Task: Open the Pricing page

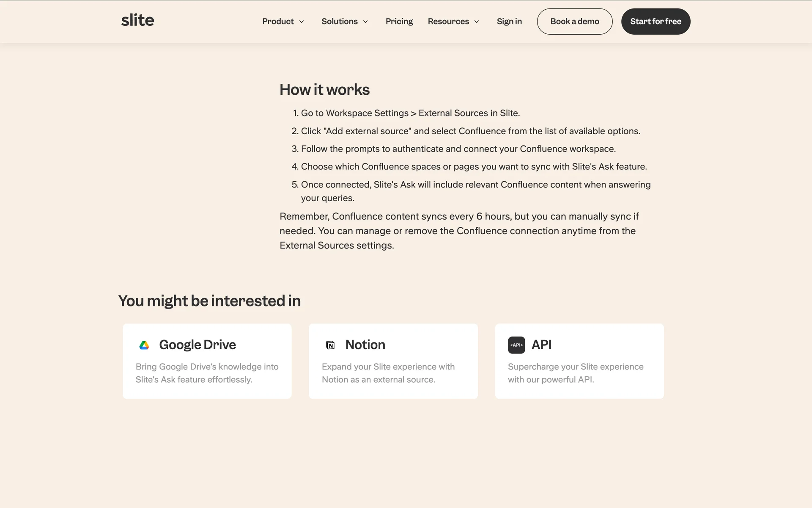Action: [x=399, y=21]
